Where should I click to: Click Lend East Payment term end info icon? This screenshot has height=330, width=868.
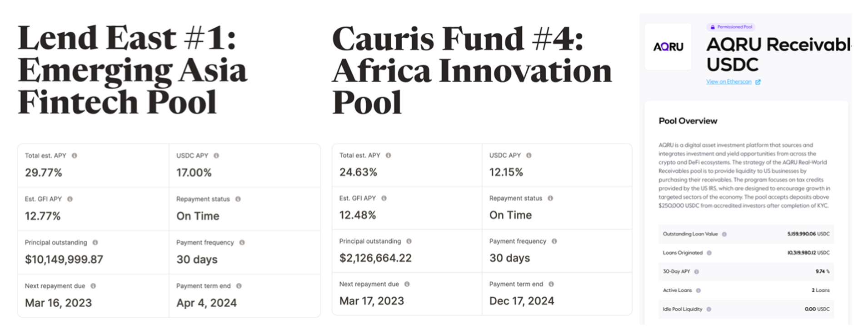coord(239,286)
